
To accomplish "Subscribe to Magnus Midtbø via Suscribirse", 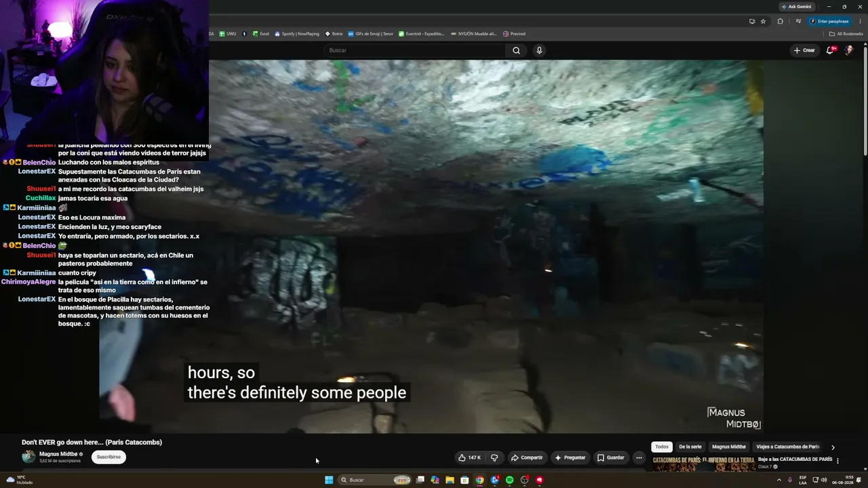I will (x=108, y=457).
